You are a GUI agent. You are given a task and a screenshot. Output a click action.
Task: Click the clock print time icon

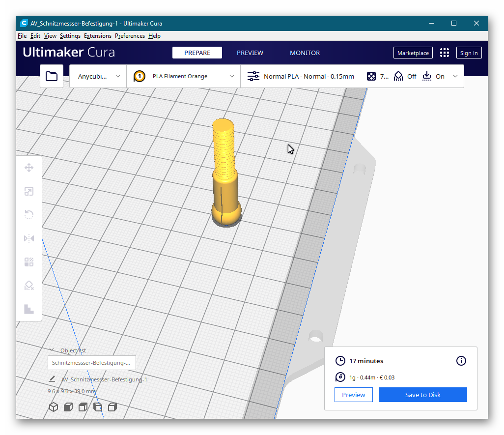(x=340, y=361)
